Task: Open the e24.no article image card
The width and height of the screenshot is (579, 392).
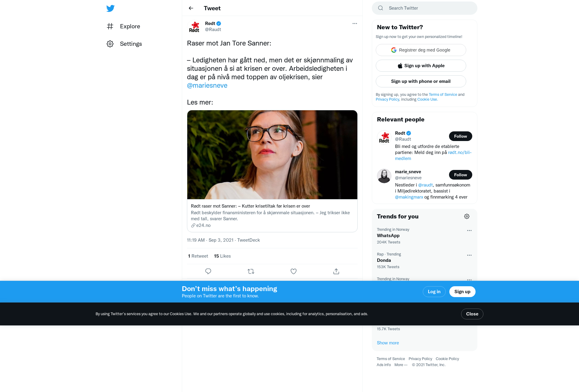Action: pos(272,155)
